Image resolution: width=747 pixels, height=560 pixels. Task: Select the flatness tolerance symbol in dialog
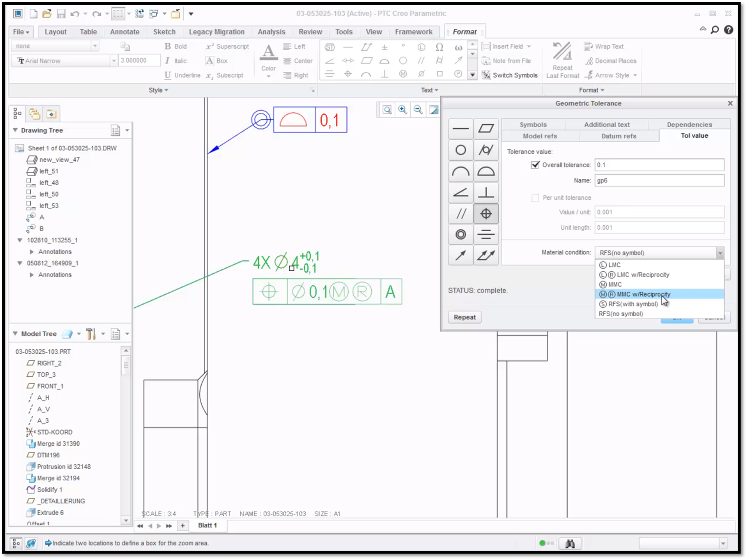(x=486, y=129)
